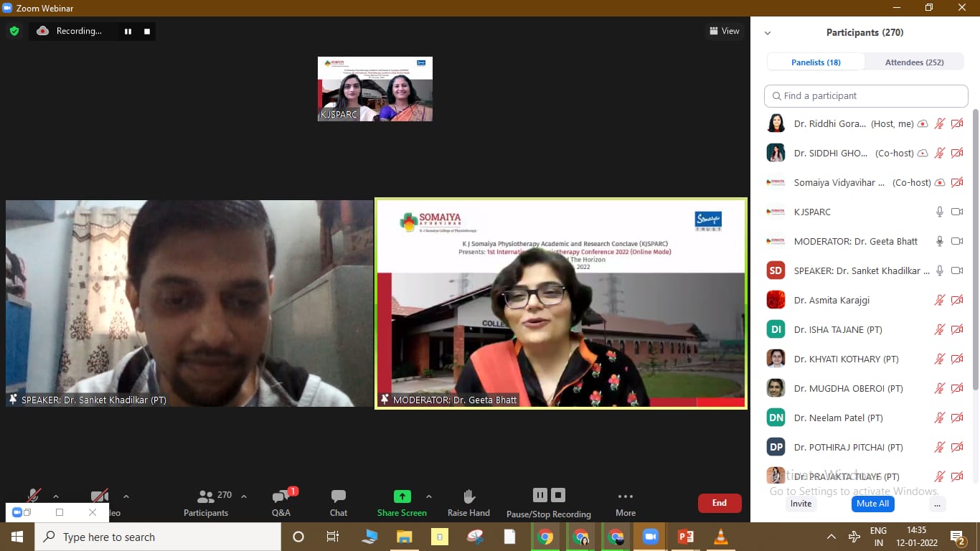
Task: Click the taskbar search box
Action: click(x=157, y=537)
